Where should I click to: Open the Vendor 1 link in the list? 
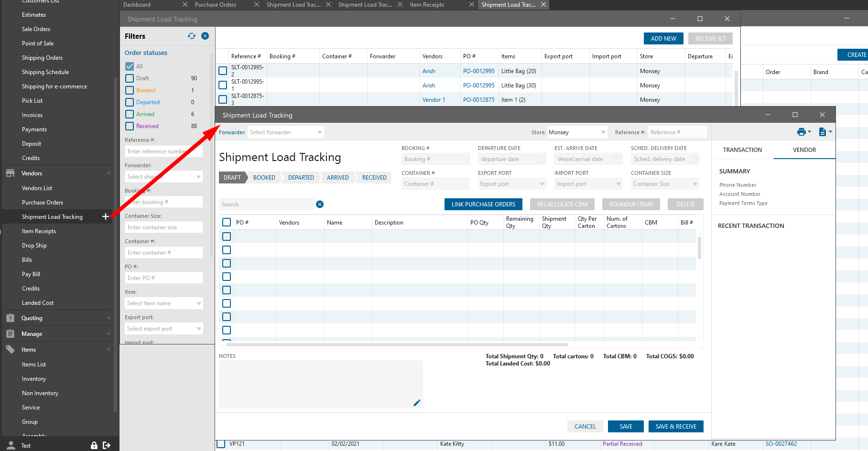pos(434,100)
